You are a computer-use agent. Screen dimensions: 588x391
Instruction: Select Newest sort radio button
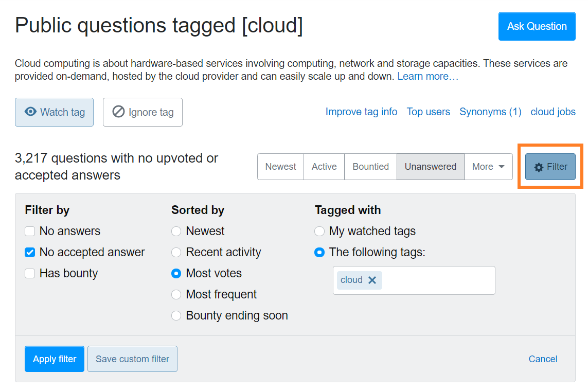(x=176, y=232)
